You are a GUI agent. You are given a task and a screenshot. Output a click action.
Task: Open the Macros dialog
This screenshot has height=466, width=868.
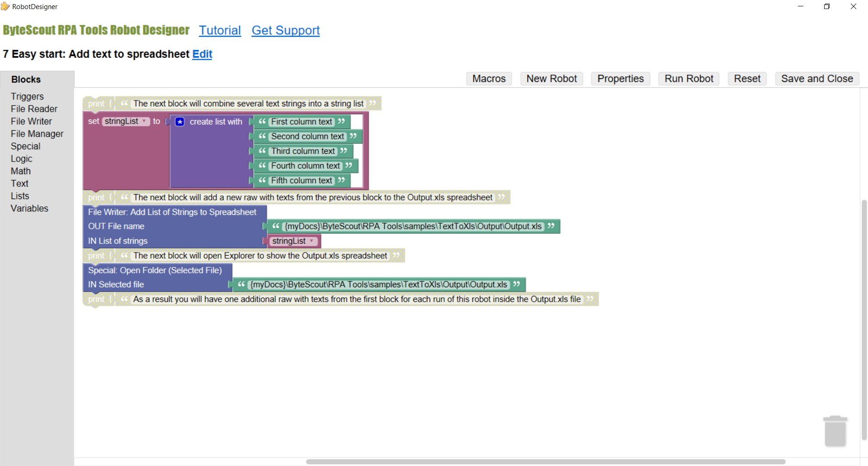(x=489, y=78)
